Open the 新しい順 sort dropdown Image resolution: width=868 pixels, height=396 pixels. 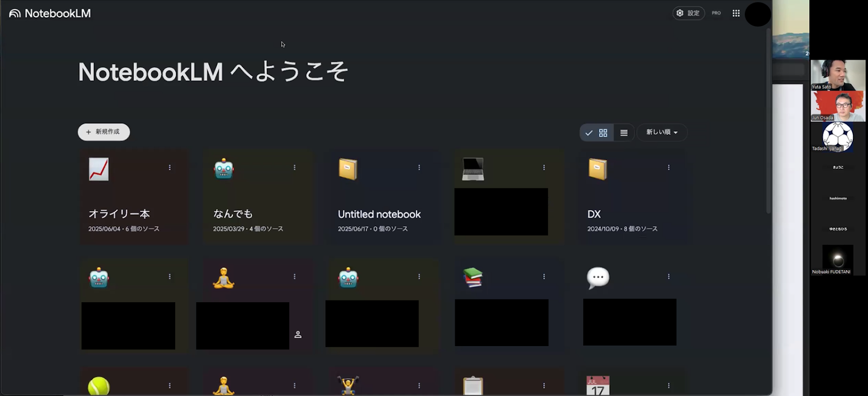(662, 132)
